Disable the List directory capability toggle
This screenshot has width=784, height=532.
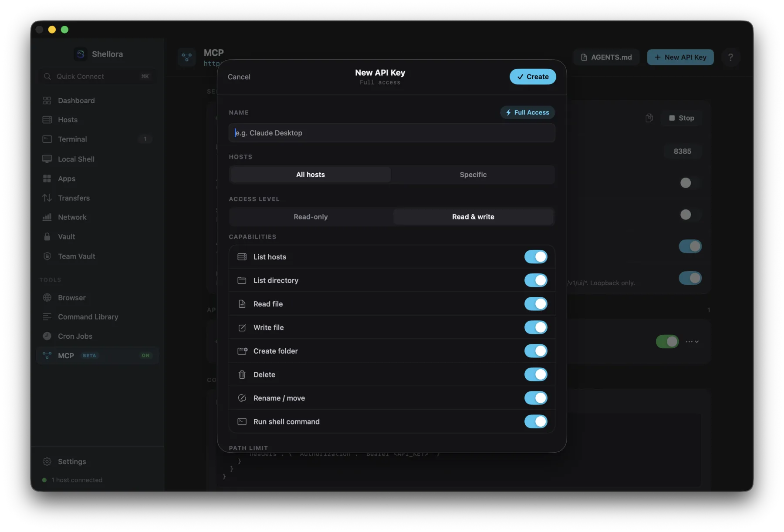(x=536, y=280)
